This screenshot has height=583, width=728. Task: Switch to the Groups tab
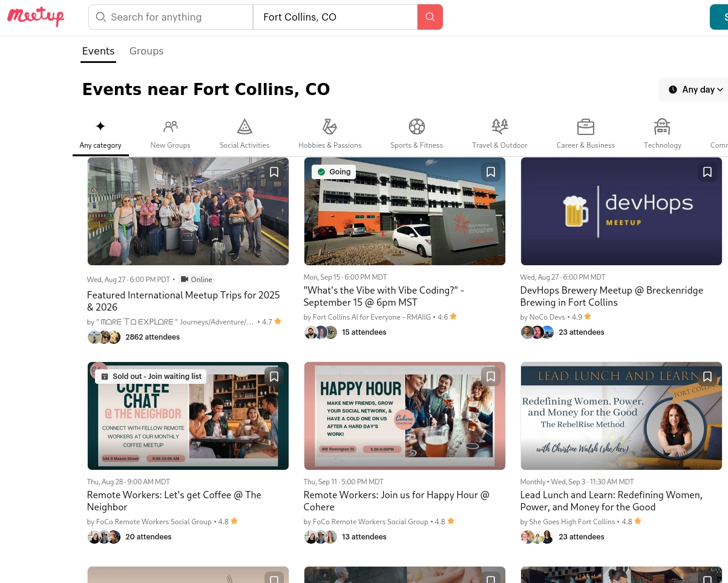[x=146, y=51]
